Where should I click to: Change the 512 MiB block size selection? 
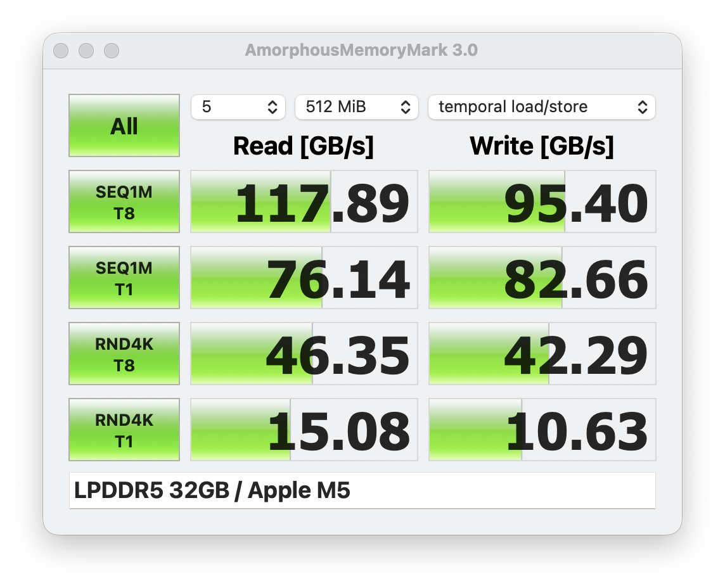[x=356, y=107]
